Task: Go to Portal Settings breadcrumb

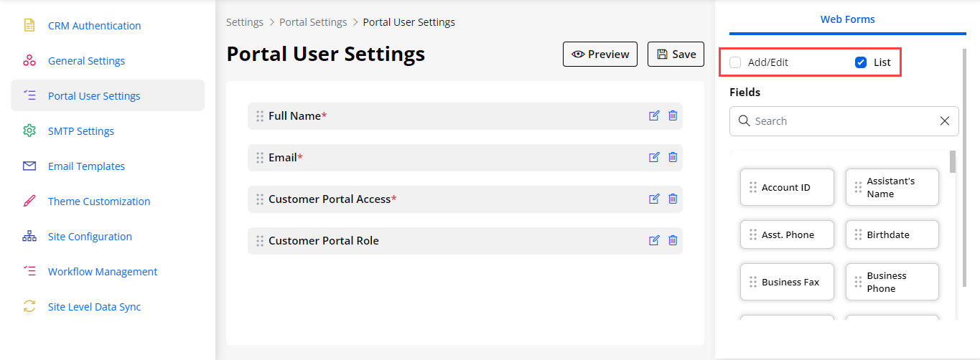Action: tap(313, 22)
